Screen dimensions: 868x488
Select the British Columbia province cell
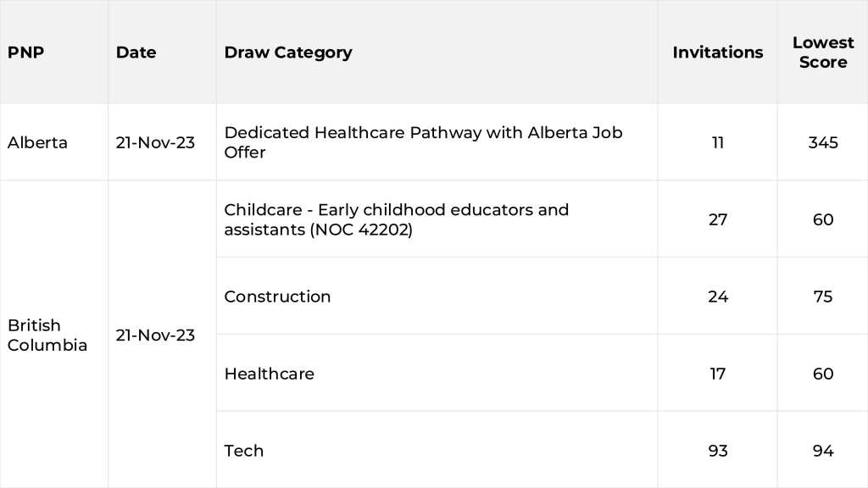coord(47,335)
